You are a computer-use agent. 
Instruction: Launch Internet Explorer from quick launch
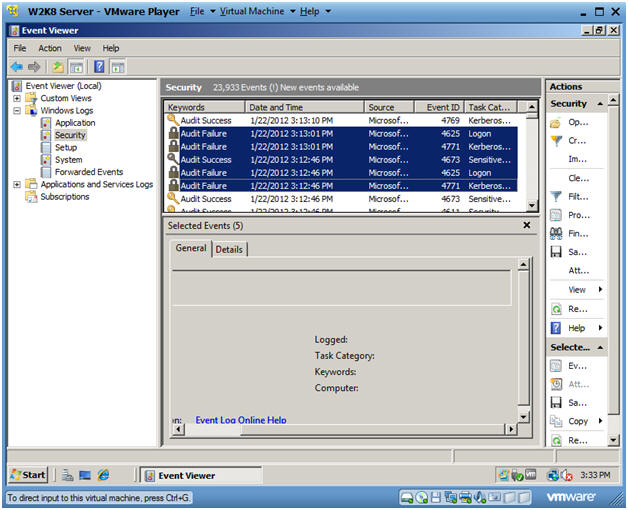pos(103,475)
